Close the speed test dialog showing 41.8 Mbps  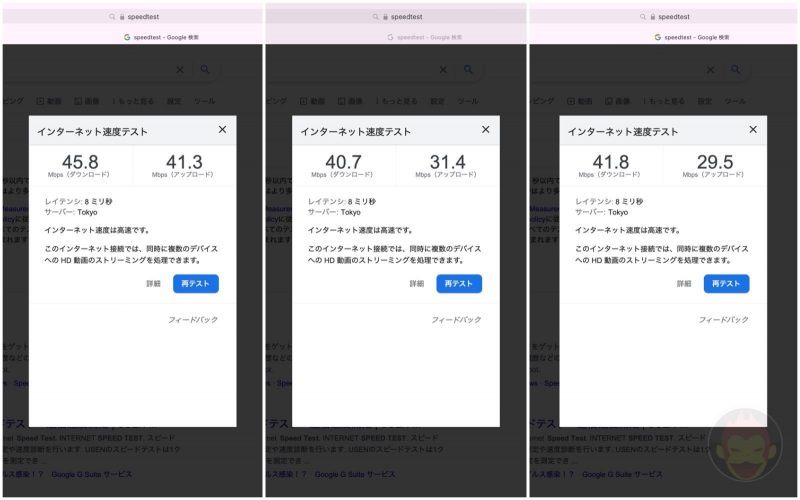point(753,130)
